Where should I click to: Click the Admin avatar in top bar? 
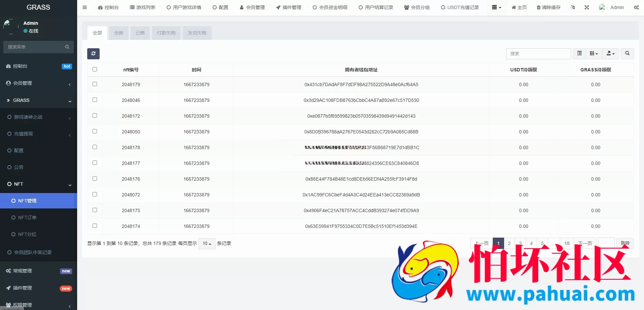[x=603, y=7]
